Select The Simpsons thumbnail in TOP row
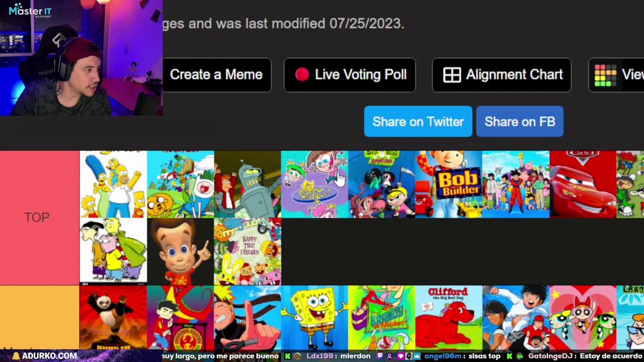644x362 pixels. 113,184
